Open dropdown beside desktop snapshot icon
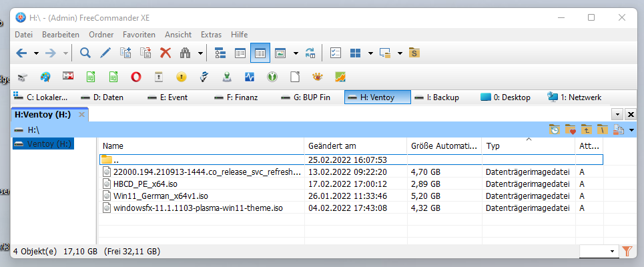644x267 pixels. tap(400, 53)
